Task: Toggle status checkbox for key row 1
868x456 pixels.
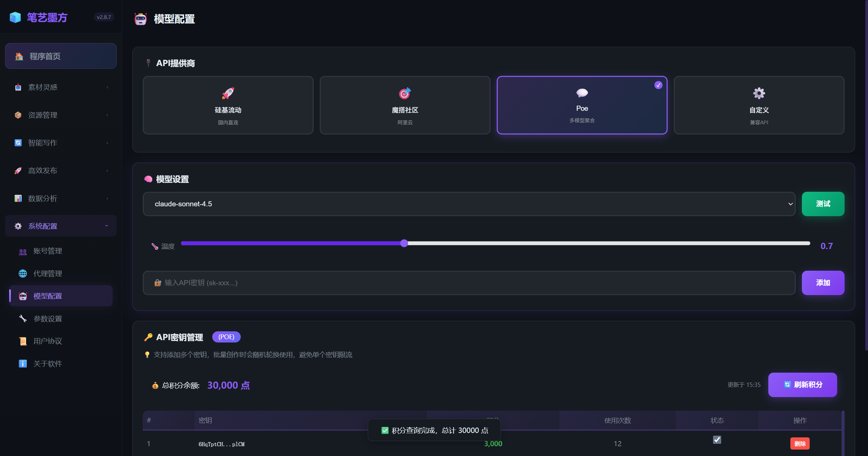Action: coord(717,440)
